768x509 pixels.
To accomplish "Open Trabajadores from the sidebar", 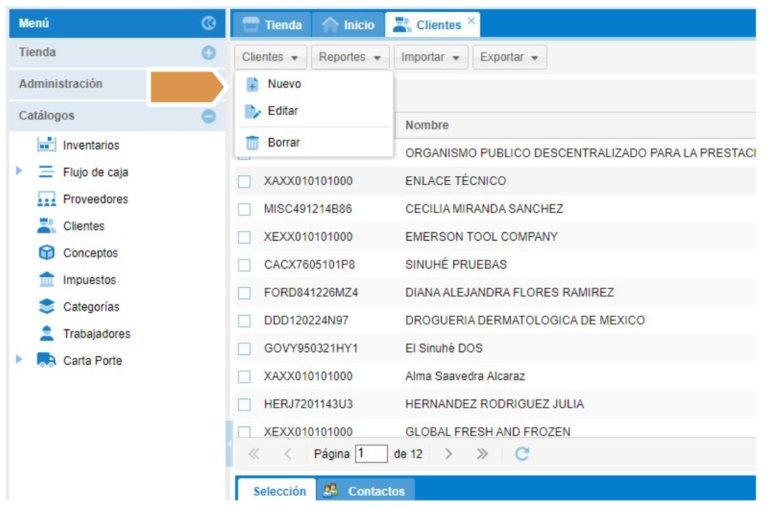I will [x=96, y=334].
